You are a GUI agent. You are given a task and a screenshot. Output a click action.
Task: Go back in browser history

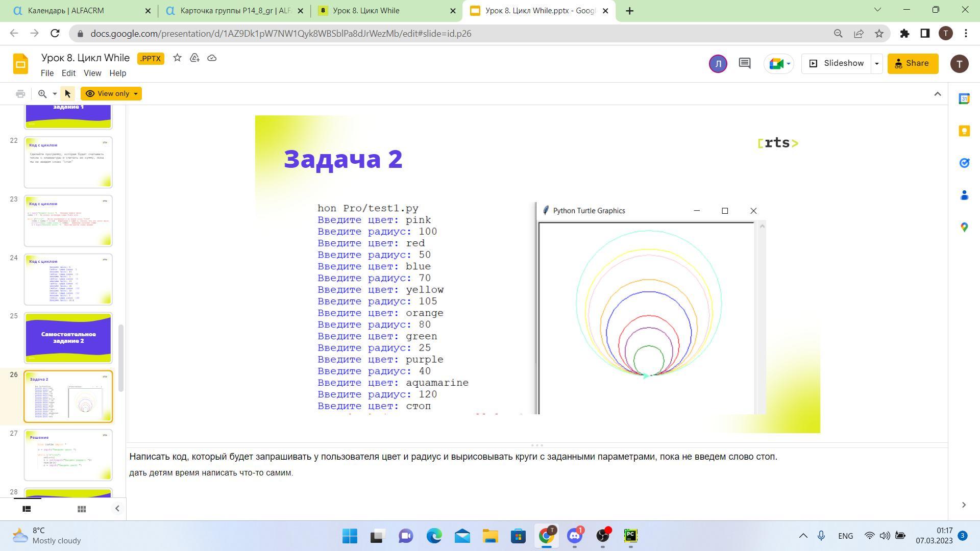(x=14, y=34)
